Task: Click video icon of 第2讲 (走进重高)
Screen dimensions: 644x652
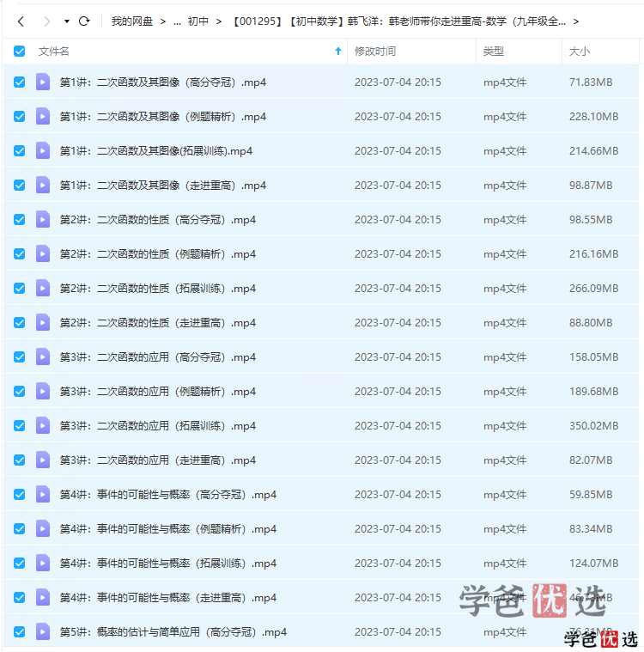Action: coord(42,322)
